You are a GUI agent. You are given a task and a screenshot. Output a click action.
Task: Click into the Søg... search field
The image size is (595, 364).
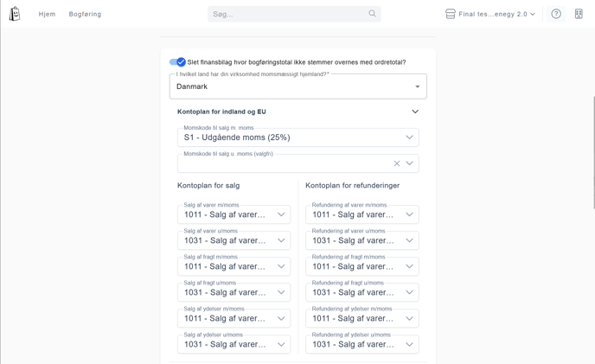[294, 14]
